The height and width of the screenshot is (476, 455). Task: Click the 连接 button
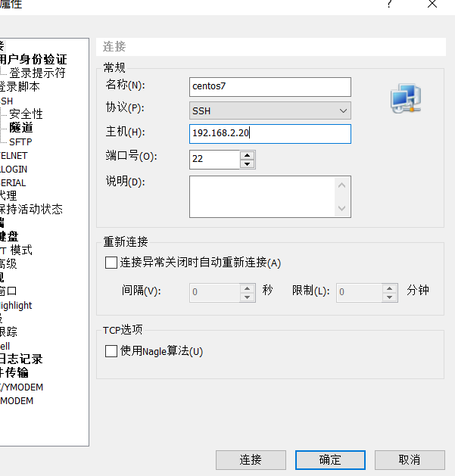point(251,459)
